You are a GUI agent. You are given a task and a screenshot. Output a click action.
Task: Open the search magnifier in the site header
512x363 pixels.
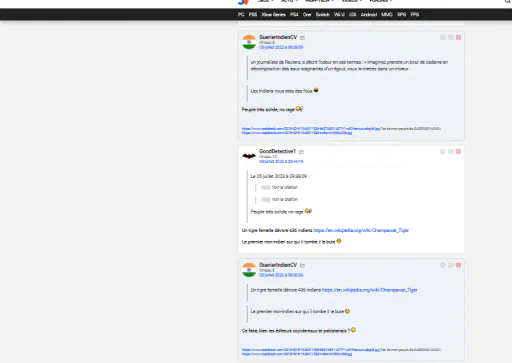508,2
